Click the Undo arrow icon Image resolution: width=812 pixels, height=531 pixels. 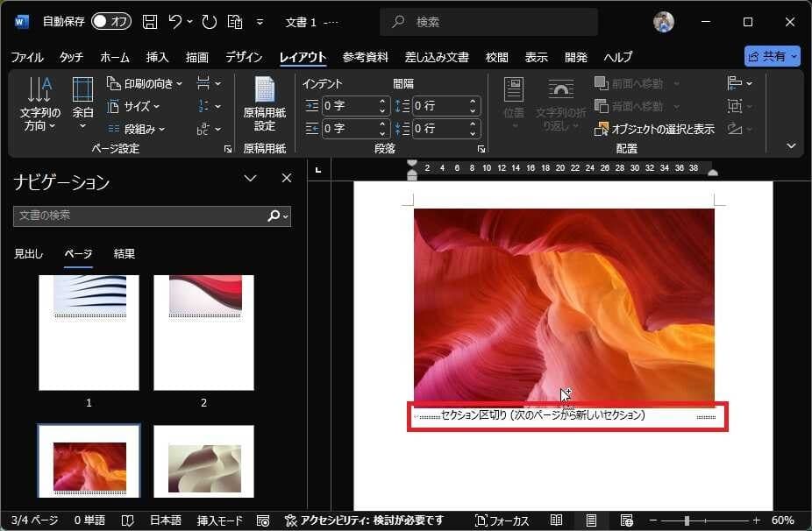pyautogui.click(x=175, y=21)
